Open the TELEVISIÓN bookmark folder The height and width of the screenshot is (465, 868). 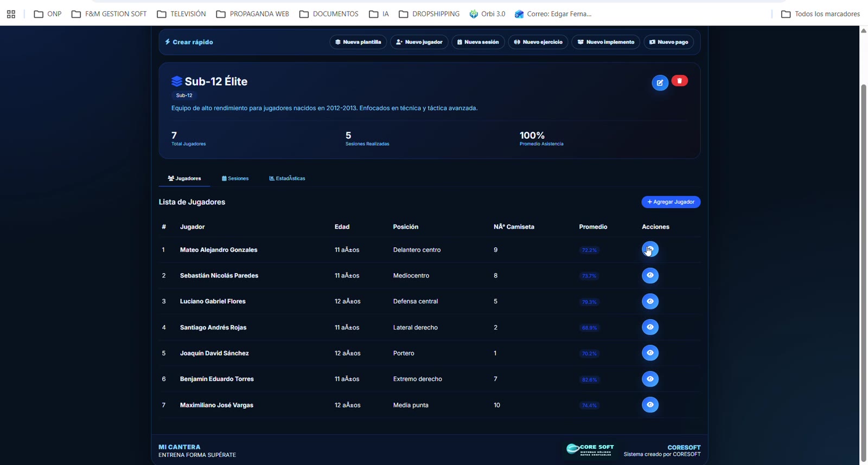[x=181, y=14]
